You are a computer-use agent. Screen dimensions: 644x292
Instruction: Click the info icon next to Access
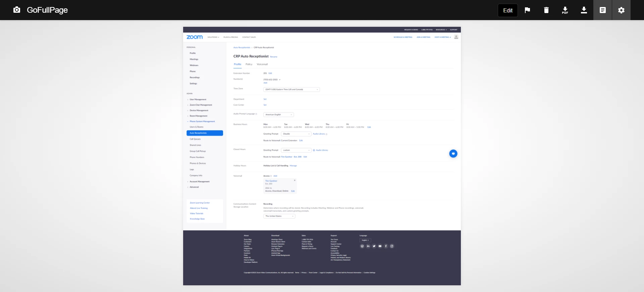[x=271, y=176]
